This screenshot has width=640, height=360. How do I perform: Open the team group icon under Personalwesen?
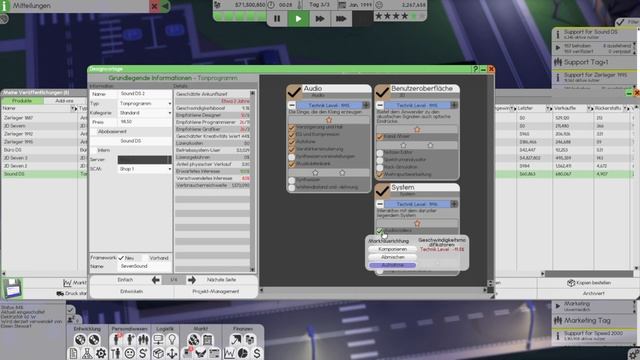[x=143, y=339]
